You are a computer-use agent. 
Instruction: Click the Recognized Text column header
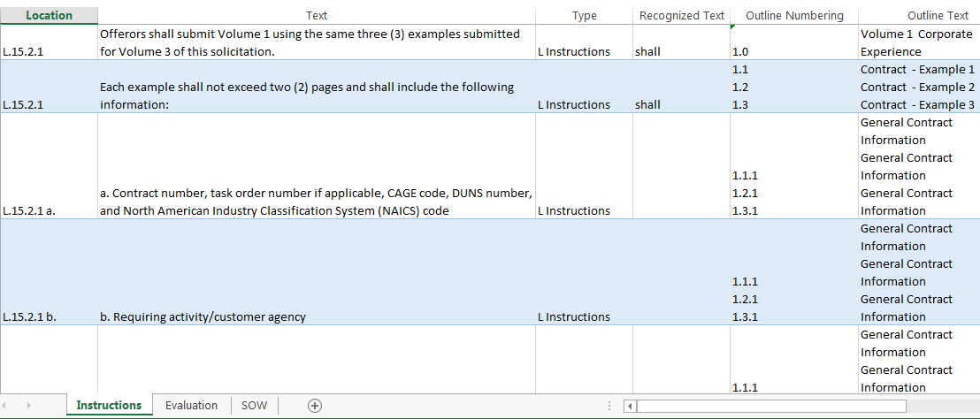pyautogui.click(x=681, y=15)
